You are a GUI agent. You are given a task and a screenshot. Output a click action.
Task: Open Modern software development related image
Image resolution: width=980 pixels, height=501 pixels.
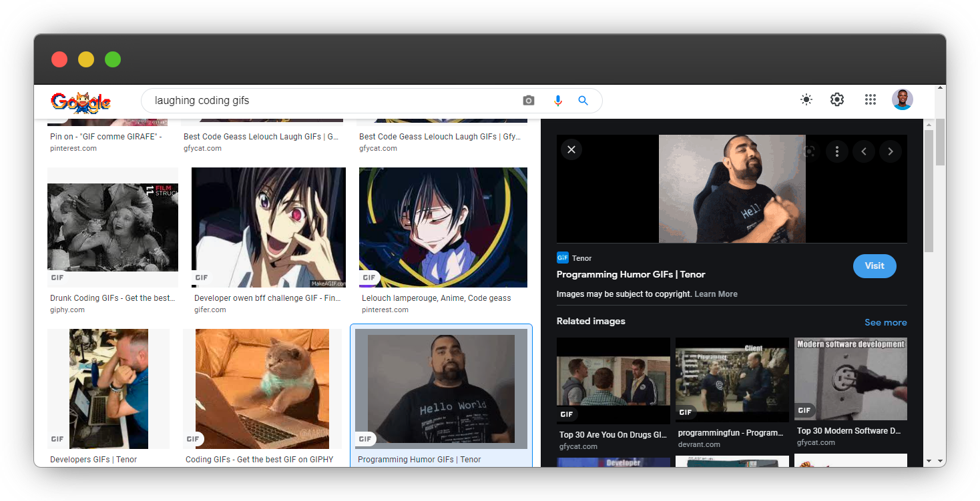coord(850,379)
